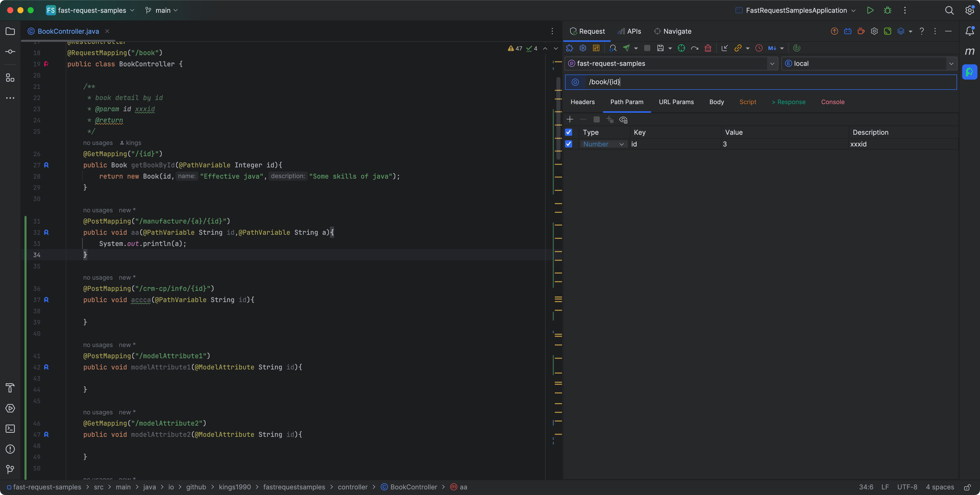Click BookController in the breadcrumb bar
This screenshot has height=495, width=980.
point(413,487)
